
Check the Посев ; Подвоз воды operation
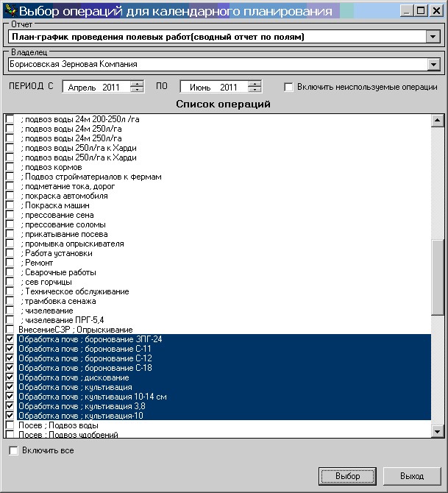tap(10, 425)
